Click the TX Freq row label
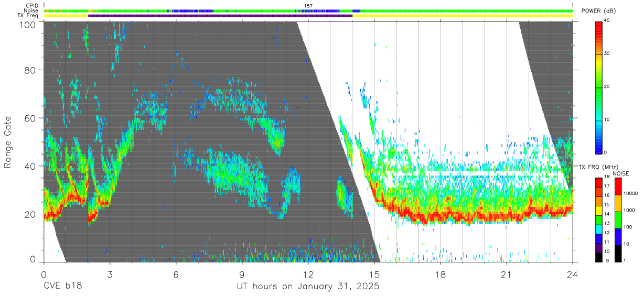Screen dimensions: 644x297 coord(29,15)
